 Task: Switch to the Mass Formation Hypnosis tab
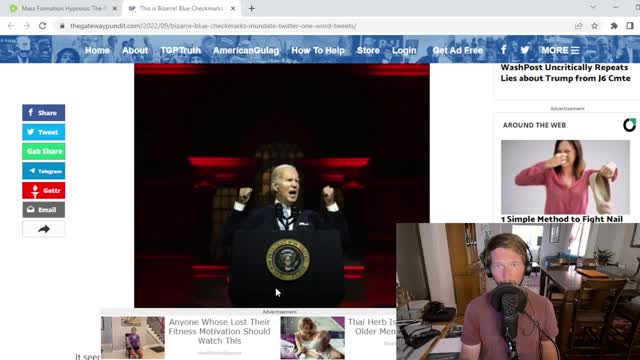click(x=61, y=8)
